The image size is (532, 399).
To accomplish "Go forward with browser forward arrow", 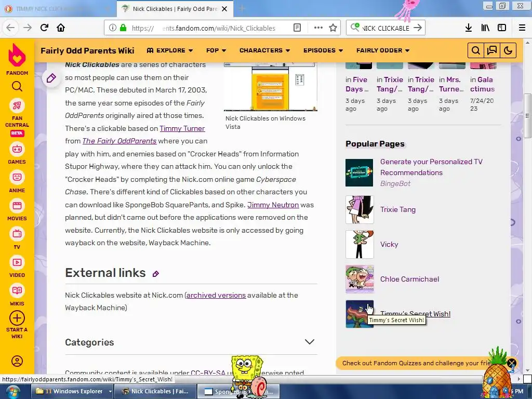I will (x=28, y=28).
